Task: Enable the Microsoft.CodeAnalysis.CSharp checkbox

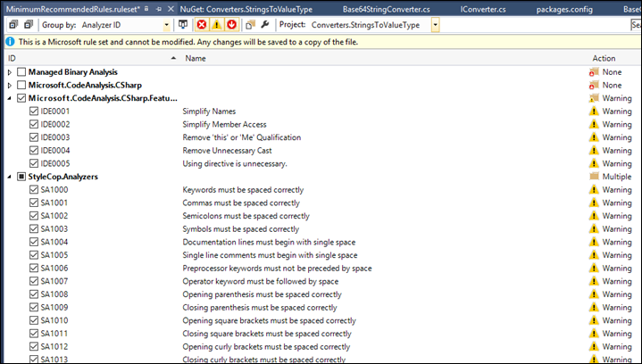Action: (21, 86)
